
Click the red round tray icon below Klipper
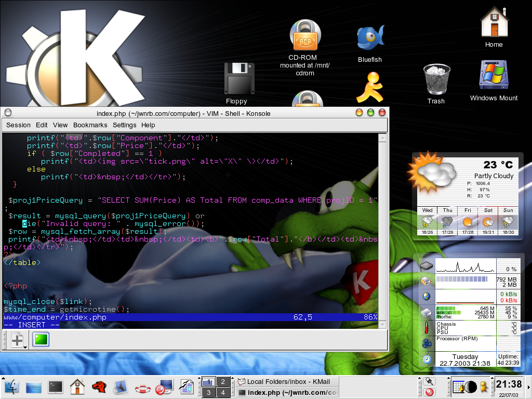click(x=430, y=392)
